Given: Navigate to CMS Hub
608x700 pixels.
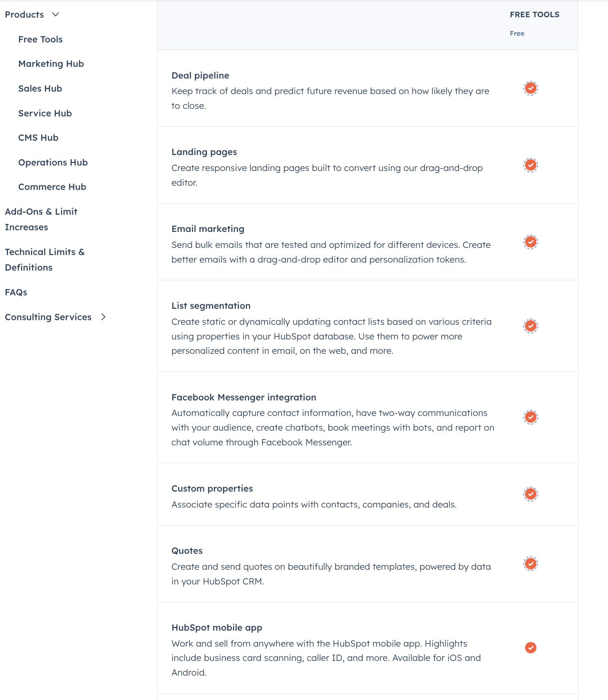Looking at the screenshot, I should [38, 138].
